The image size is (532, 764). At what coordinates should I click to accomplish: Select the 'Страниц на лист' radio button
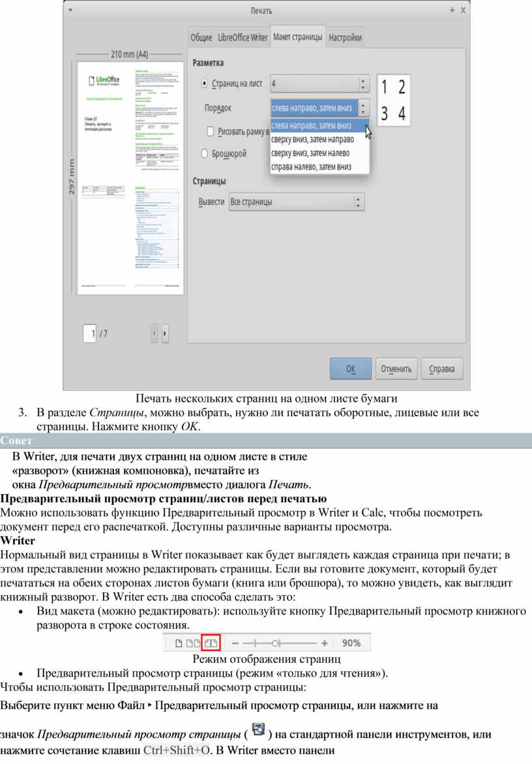click(x=205, y=84)
